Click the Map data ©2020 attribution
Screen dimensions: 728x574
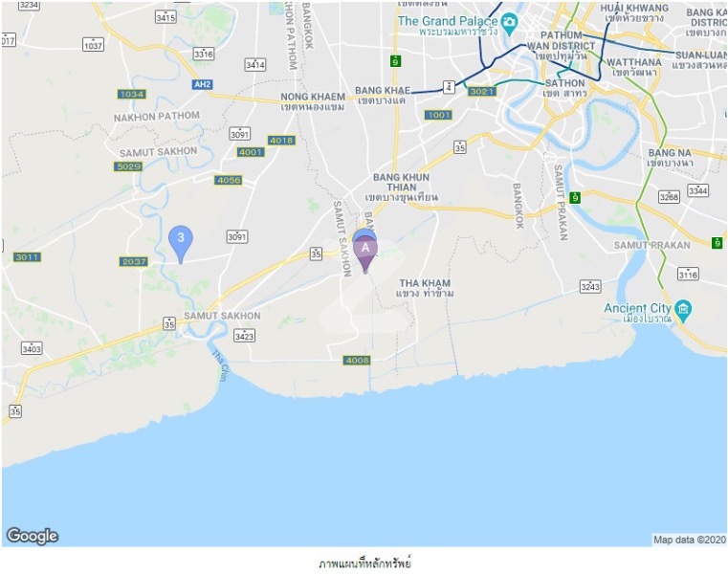tap(689, 540)
